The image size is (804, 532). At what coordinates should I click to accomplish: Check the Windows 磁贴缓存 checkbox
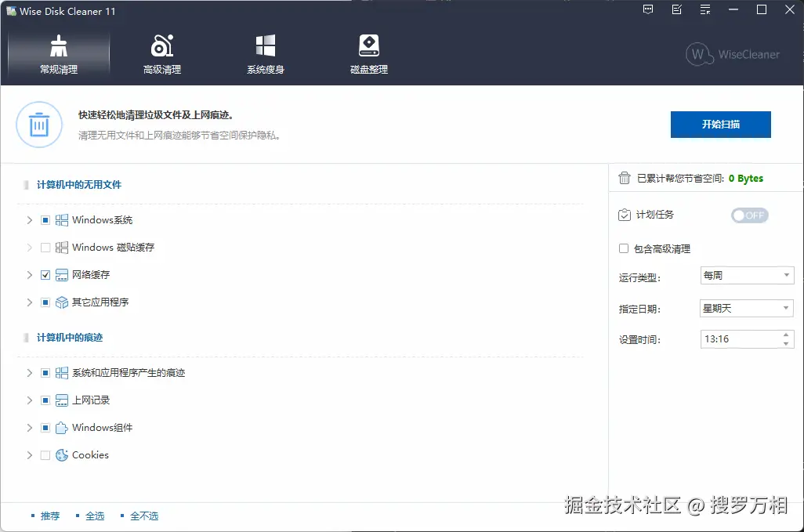point(45,248)
